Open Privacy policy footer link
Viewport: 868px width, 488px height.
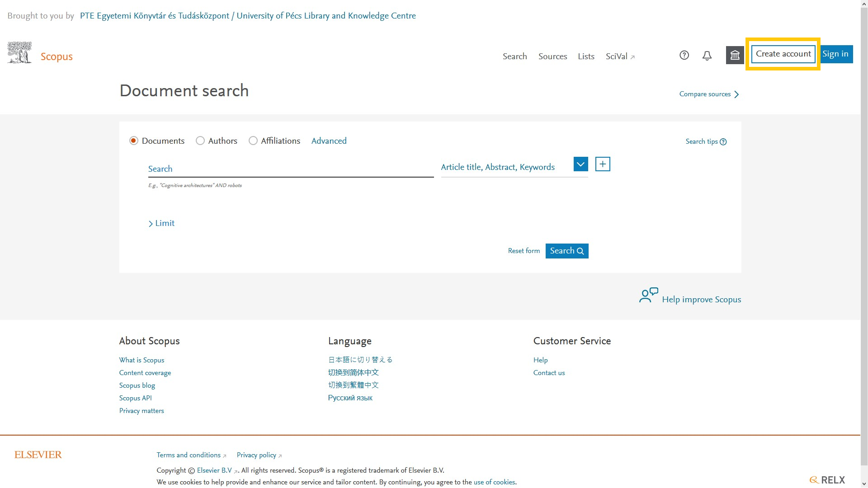pos(259,455)
